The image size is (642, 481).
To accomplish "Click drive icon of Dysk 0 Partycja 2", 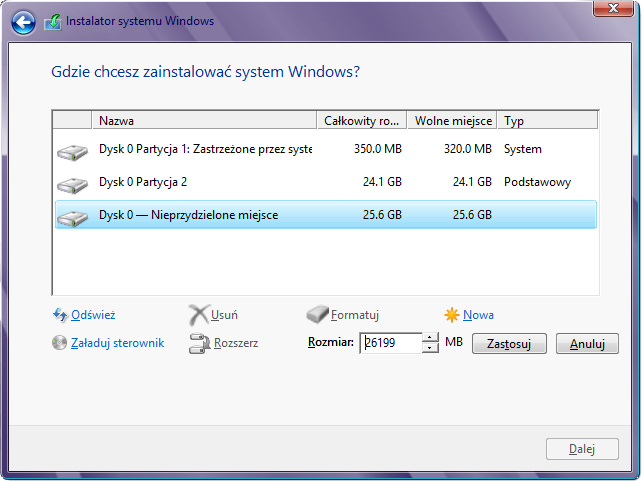I will (x=72, y=185).
